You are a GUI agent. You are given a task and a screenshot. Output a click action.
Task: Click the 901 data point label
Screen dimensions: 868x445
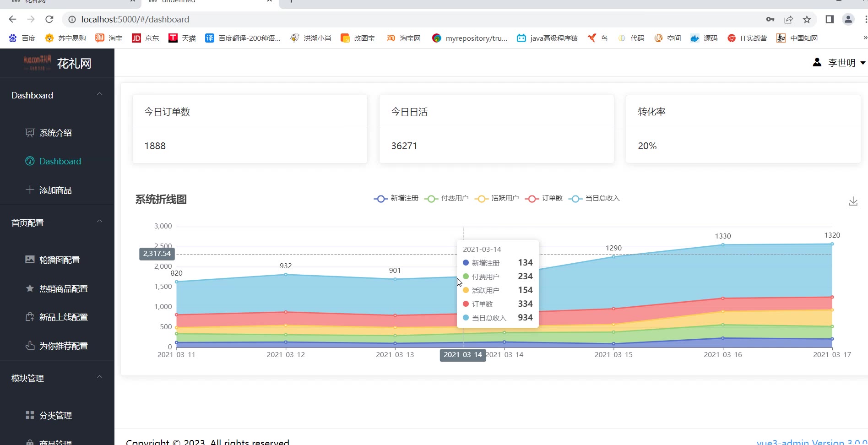[x=395, y=271]
